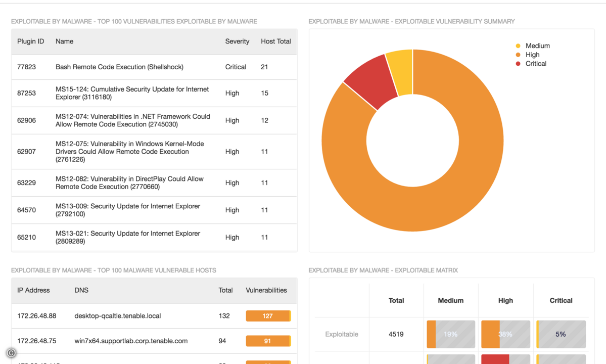Click the High header in Exploitable Matrix
This screenshot has height=364, width=606.
tap(505, 300)
